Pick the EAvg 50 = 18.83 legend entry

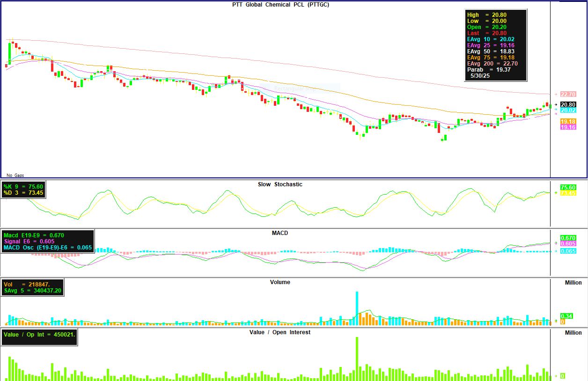click(491, 51)
